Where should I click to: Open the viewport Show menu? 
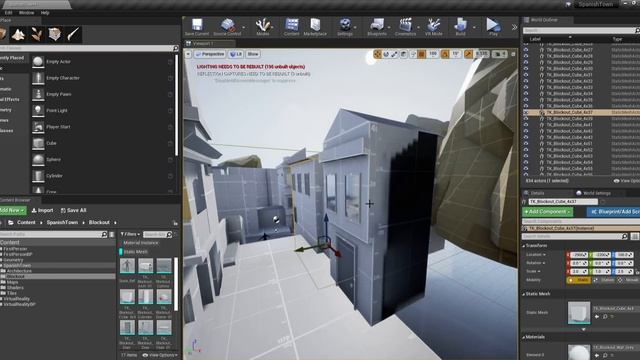point(253,54)
